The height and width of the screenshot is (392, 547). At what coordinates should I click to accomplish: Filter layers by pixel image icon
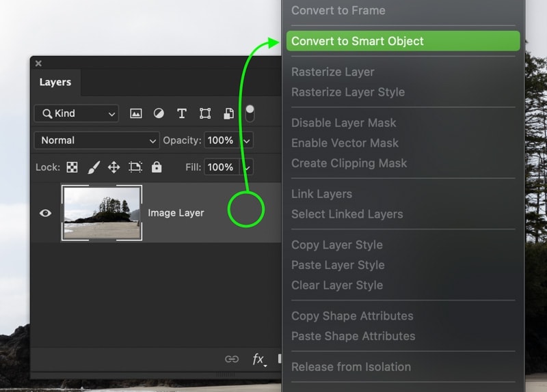(135, 113)
